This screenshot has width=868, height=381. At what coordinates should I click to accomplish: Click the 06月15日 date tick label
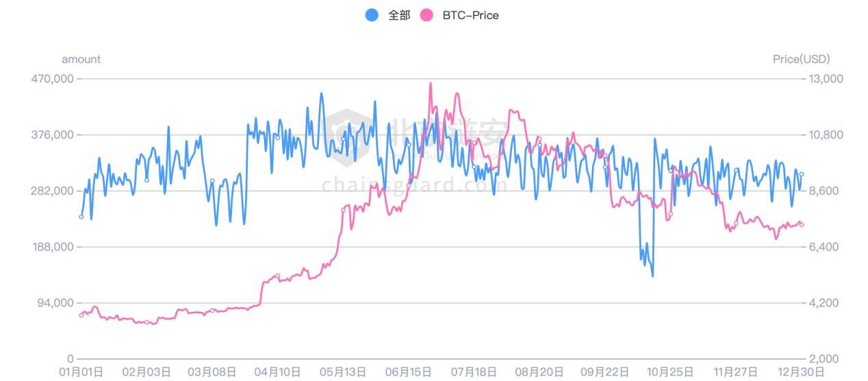pyautogui.click(x=409, y=372)
